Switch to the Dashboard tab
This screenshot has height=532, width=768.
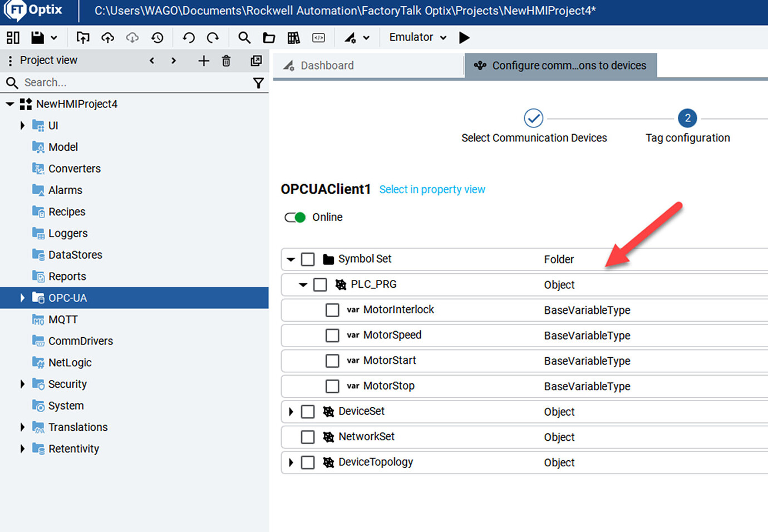[327, 65]
